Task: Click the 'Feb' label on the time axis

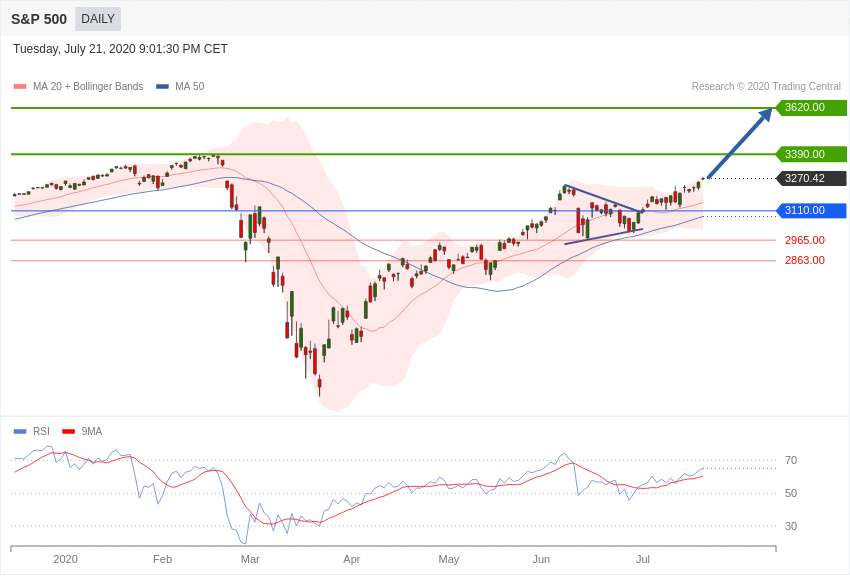Action: pos(162,559)
